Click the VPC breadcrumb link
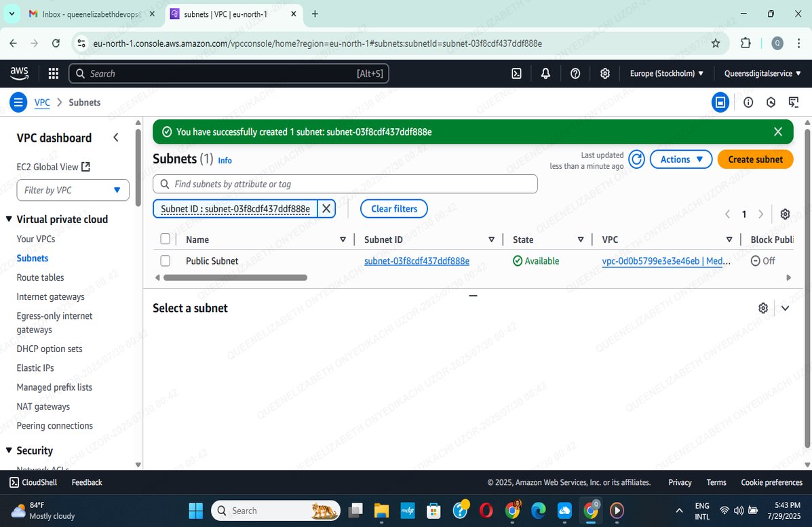The image size is (812, 527). 42,102
